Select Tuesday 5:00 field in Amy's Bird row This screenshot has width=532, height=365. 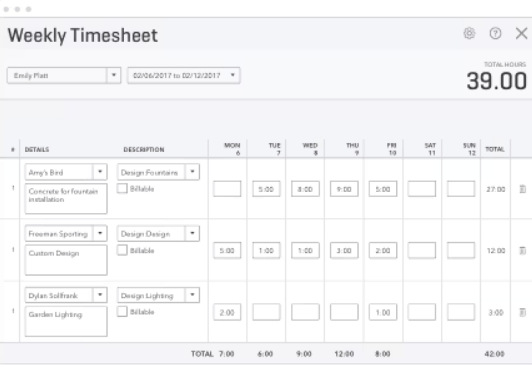[266, 189]
